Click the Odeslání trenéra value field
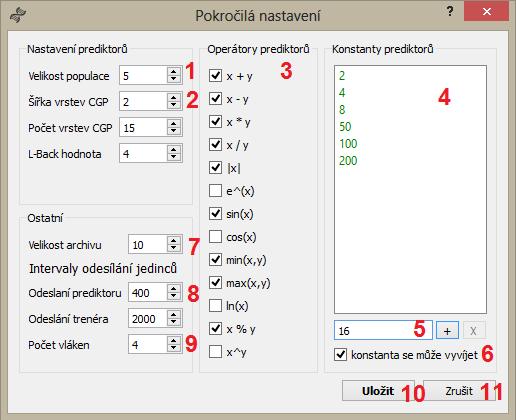The height and width of the screenshot is (420, 516). point(148,319)
